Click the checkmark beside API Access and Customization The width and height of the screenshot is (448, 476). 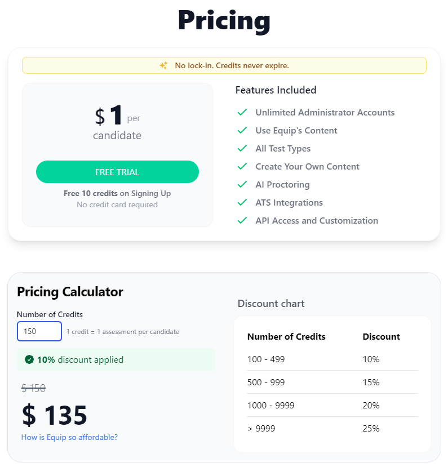pyautogui.click(x=242, y=220)
